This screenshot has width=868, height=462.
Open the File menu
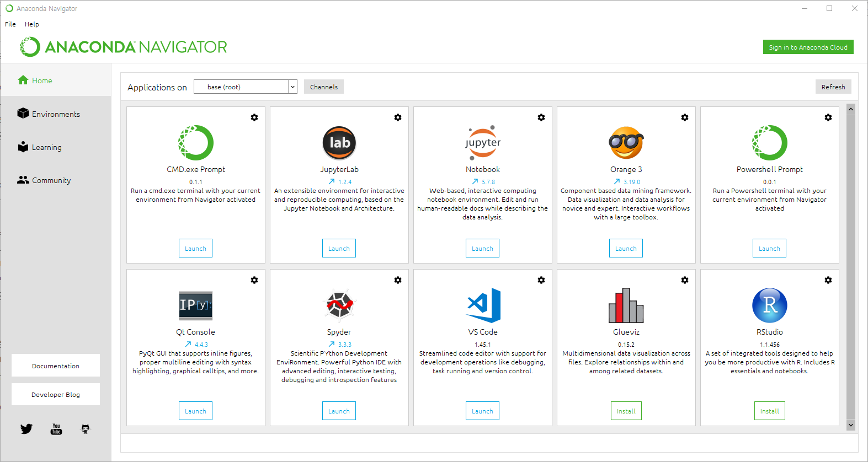[x=10, y=24]
